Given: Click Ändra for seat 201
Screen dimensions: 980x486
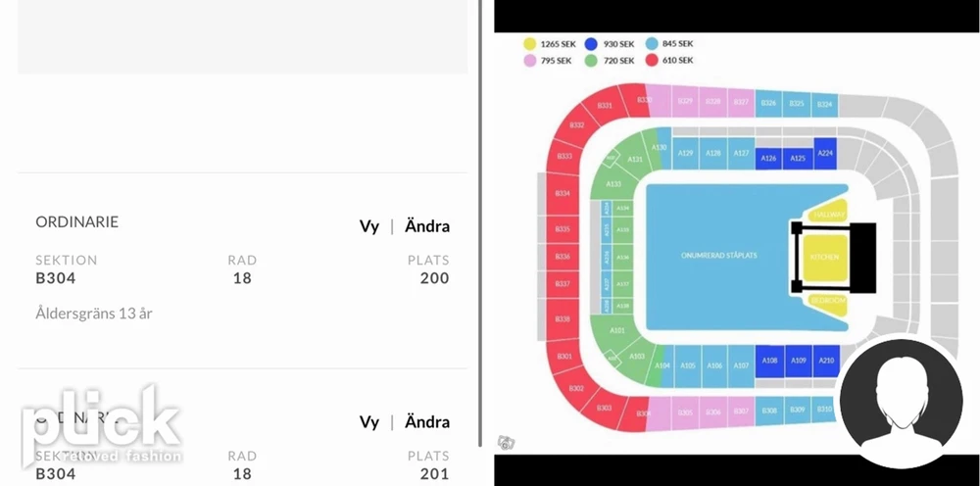Looking at the screenshot, I should [427, 421].
